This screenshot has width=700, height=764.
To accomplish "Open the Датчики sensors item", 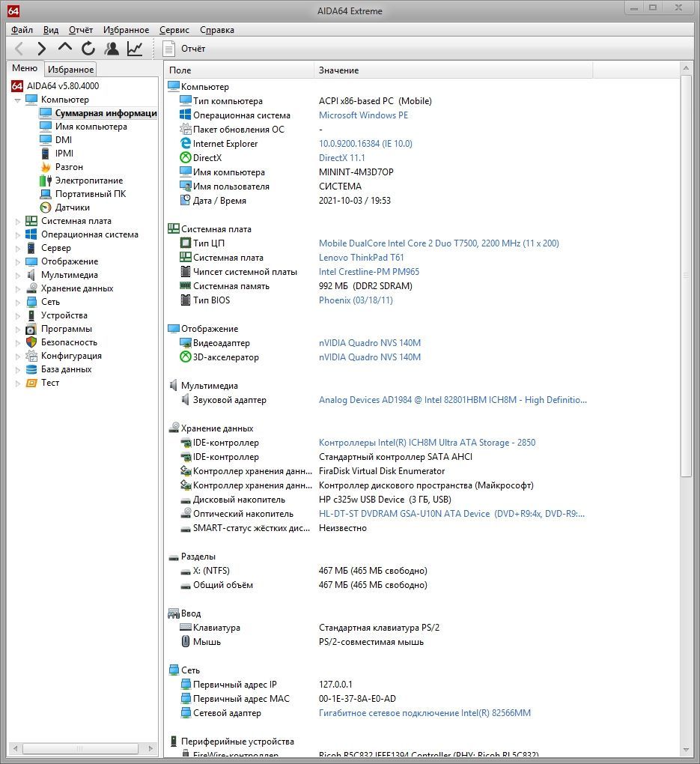I will click(72, 207).
